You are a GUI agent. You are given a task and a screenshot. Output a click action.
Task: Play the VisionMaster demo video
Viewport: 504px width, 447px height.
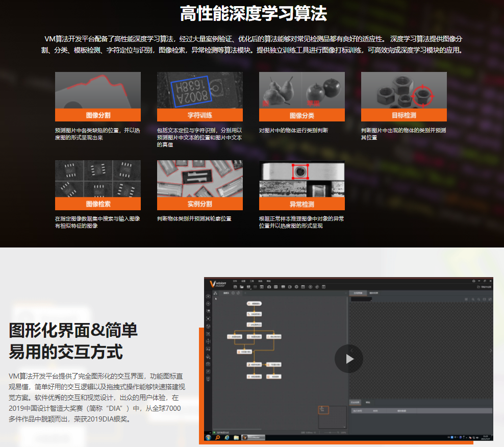coord(349,359)
